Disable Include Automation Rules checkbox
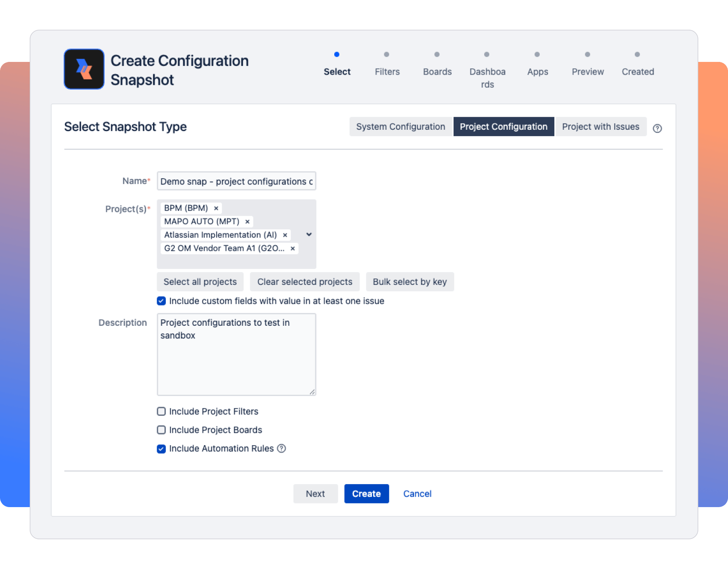 tap(161, 449)
